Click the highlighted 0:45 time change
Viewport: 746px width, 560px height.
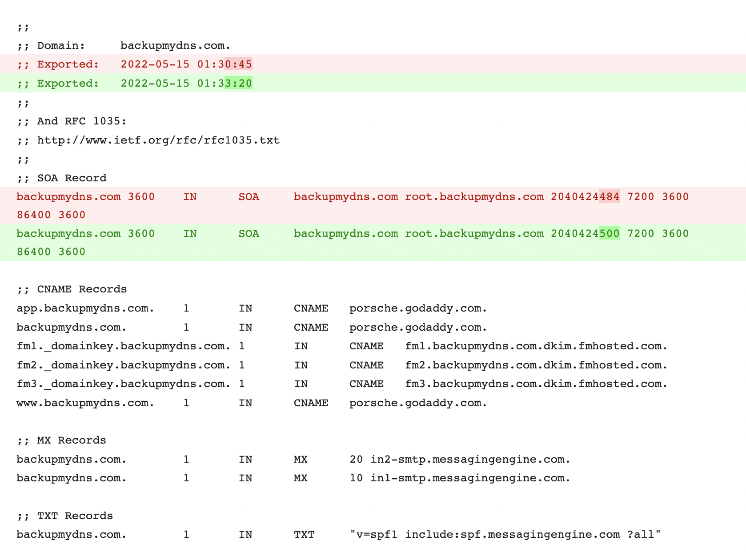pyautogui.click(x=238, y=64)
